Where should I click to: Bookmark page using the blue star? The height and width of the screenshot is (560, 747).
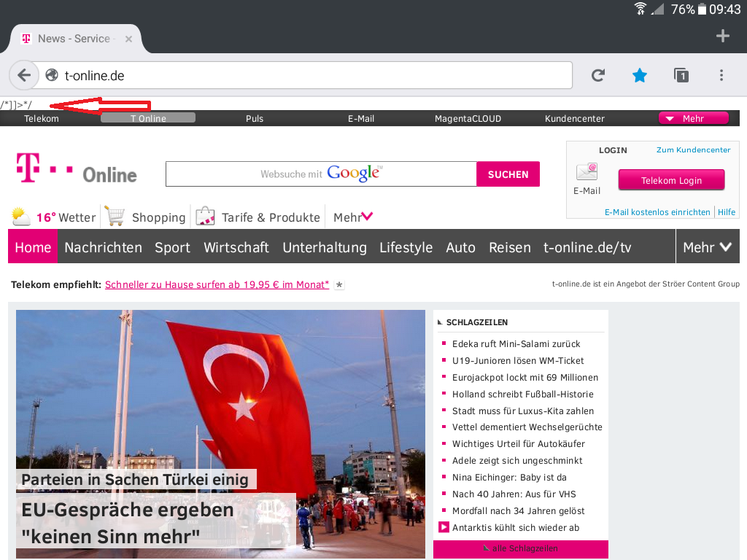click(640, 75)
